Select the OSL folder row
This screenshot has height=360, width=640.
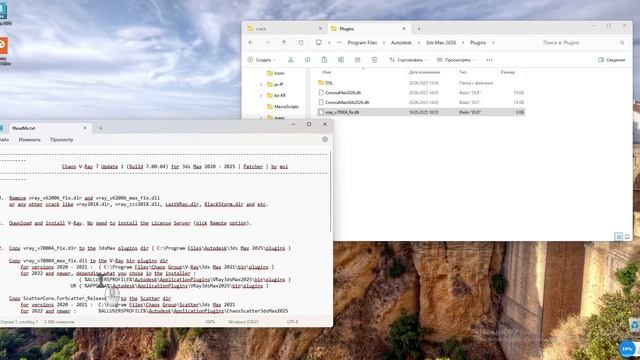pyautogui.click(x=420, y=83)
